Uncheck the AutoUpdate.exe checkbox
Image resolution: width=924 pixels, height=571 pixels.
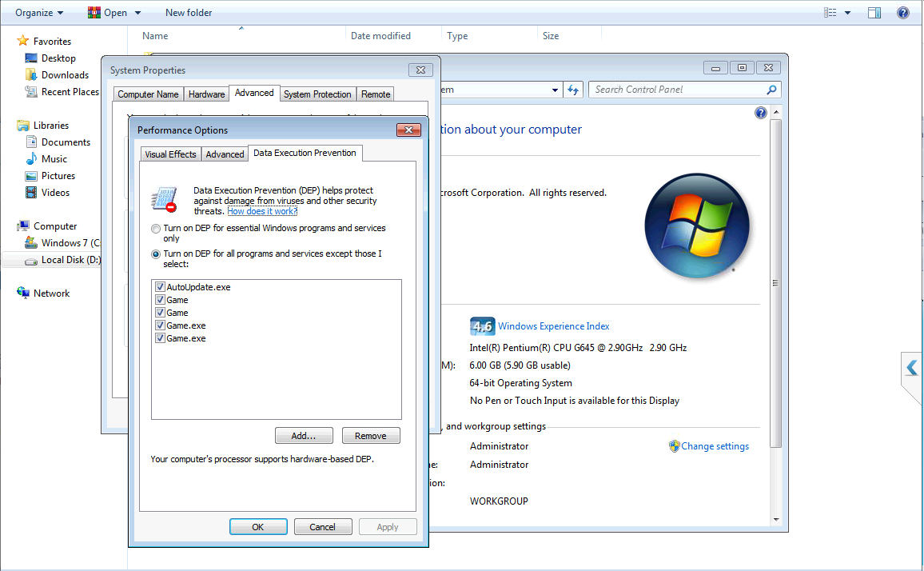[x=160, y=287]
